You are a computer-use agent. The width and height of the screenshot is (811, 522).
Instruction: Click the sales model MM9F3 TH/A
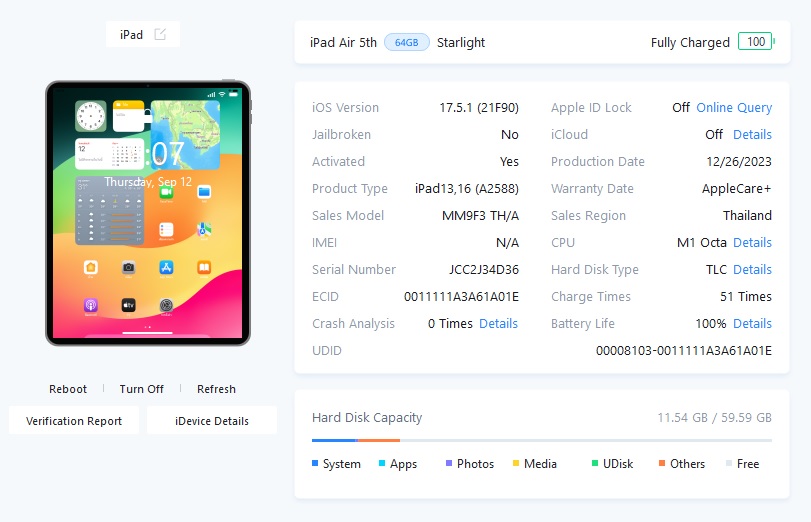(x=480, y=216)
